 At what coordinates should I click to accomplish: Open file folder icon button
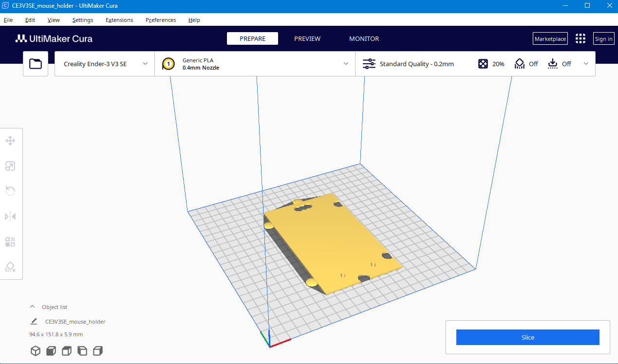click(x=36, y=64)
